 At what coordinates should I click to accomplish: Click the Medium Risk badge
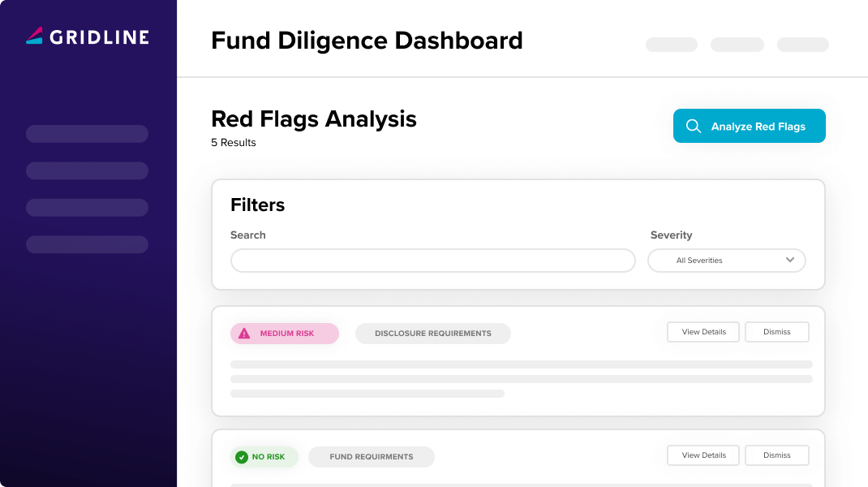285,334
